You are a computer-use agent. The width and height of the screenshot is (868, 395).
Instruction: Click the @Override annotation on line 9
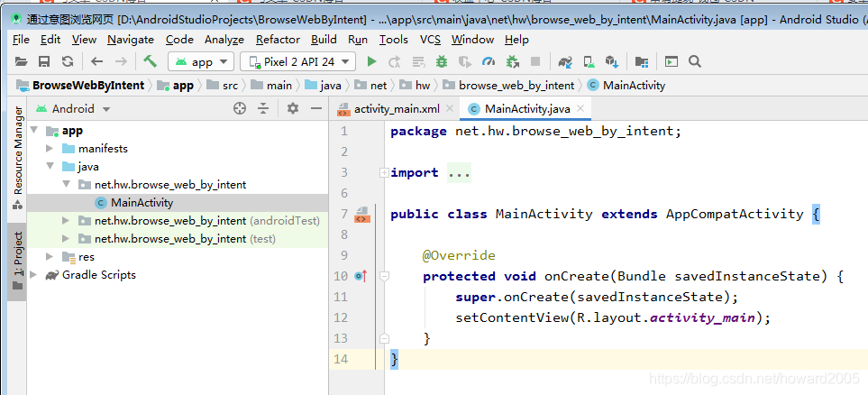[459, 255]
